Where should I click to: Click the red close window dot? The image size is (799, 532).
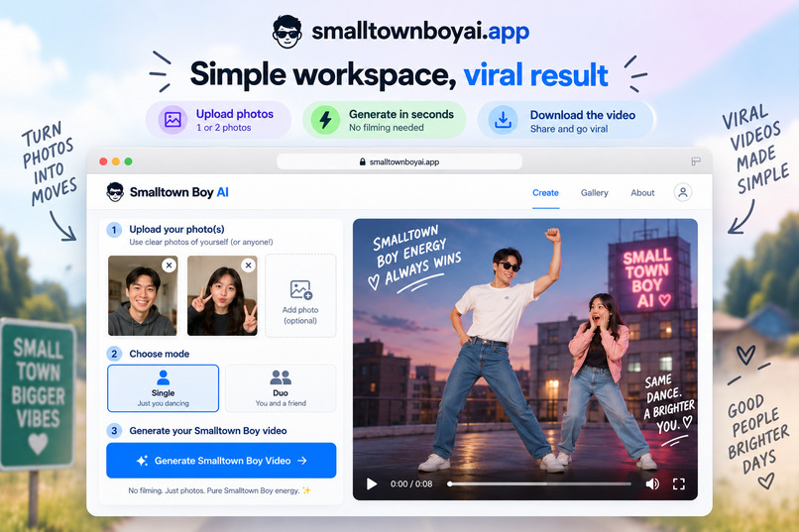coord(103,161)
